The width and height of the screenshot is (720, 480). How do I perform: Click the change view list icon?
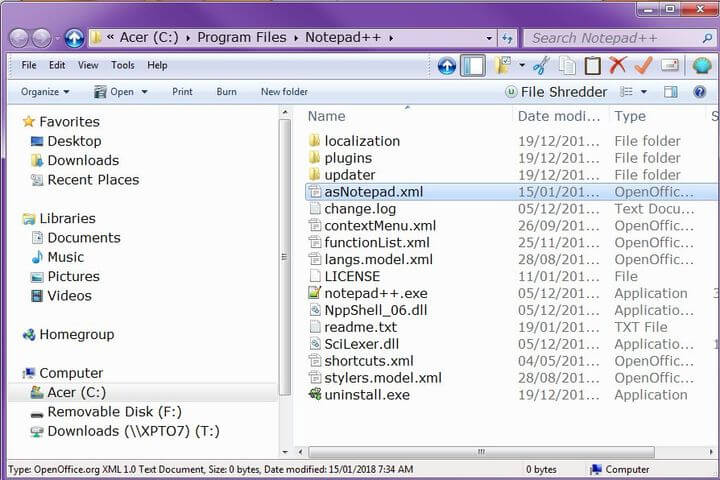[626, 92]
